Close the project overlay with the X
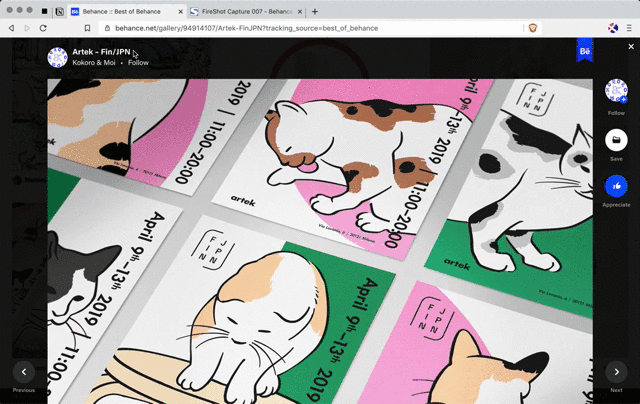This screenshot has height=404, width=640. [x=631, y=47]
